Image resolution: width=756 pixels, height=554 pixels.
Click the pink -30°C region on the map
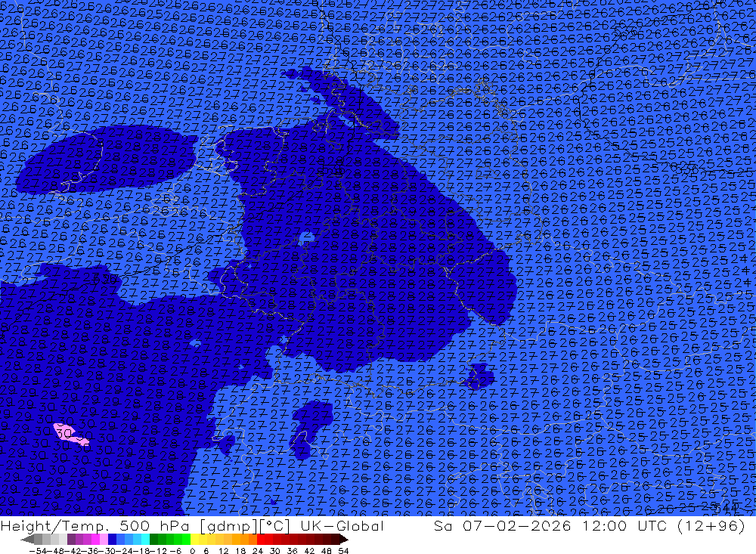click(70, 435)
